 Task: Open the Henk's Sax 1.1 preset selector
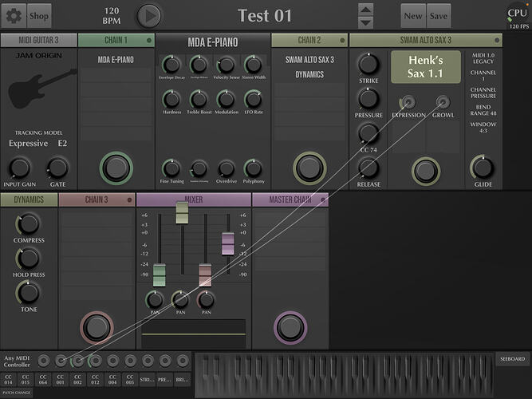pyautogui.click(x=426, y=67)
